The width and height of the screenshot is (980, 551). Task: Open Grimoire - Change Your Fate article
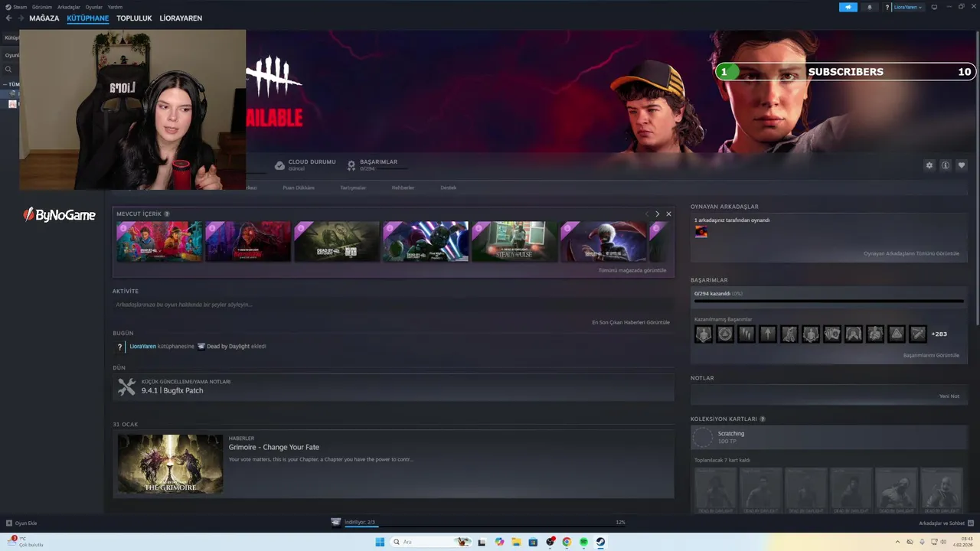click(x=274, y=447)
